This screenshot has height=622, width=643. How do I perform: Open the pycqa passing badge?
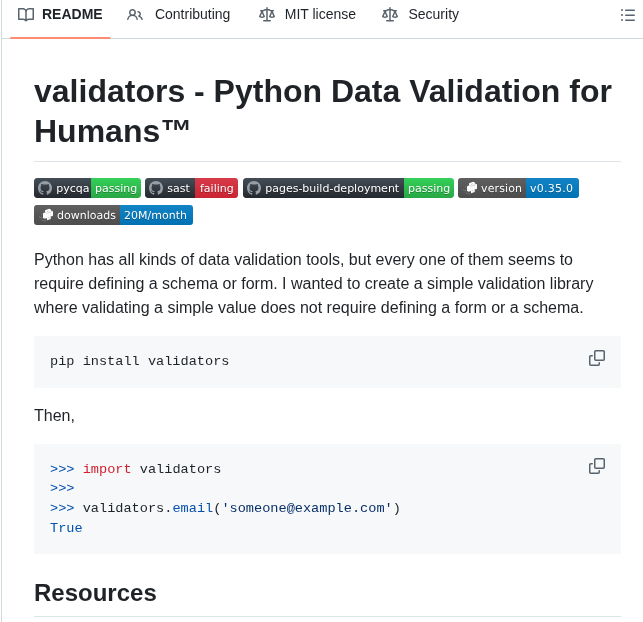[x=87, y=188]
